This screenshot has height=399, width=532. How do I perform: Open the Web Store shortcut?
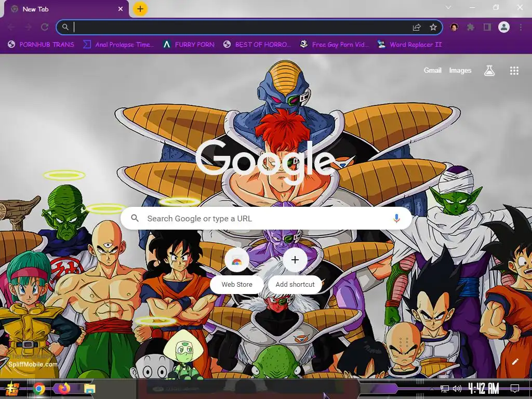click(237, 270)
